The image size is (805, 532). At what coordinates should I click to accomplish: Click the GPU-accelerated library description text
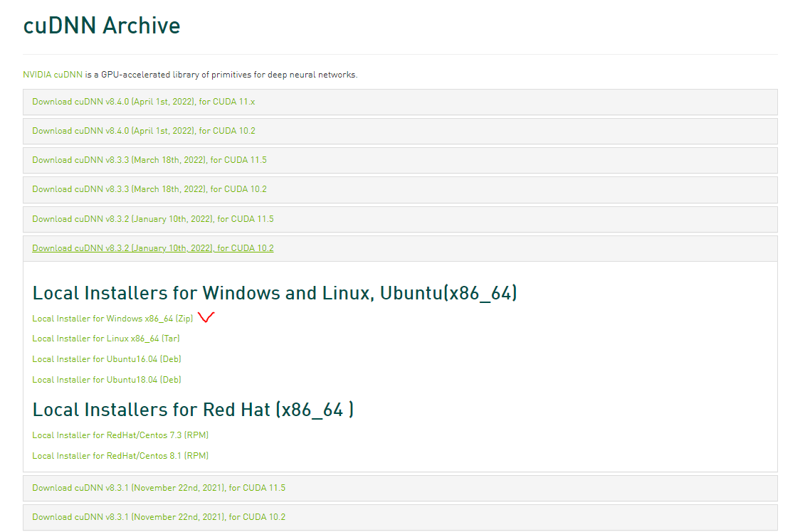tap(221, 75)
